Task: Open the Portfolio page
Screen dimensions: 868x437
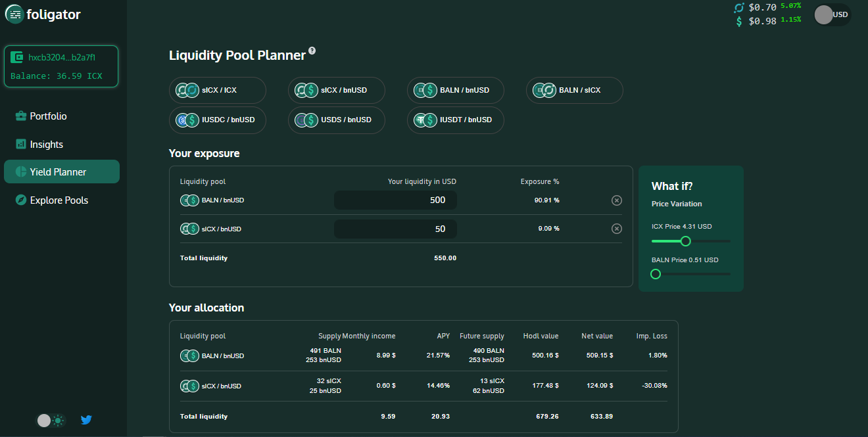Action: 48,116
